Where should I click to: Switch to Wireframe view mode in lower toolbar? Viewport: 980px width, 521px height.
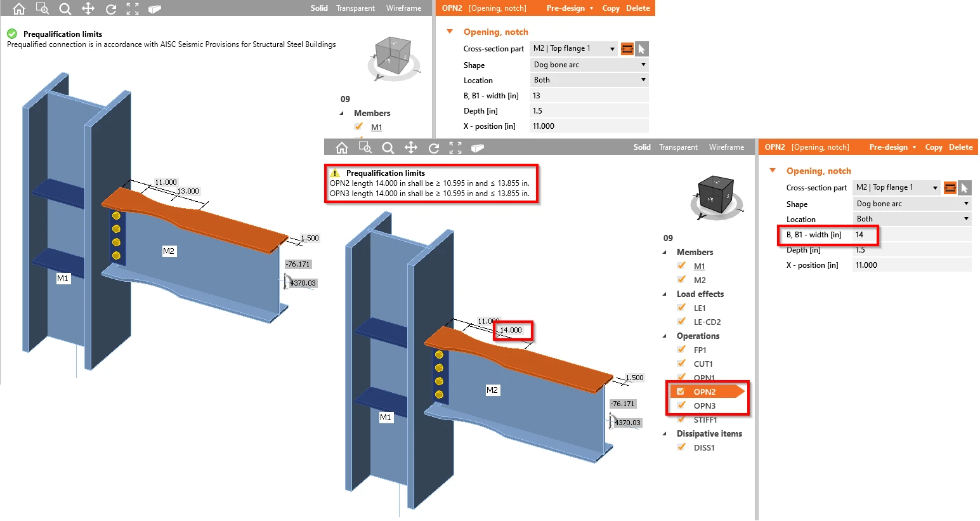pyautogui.click(x=726, y=147)
